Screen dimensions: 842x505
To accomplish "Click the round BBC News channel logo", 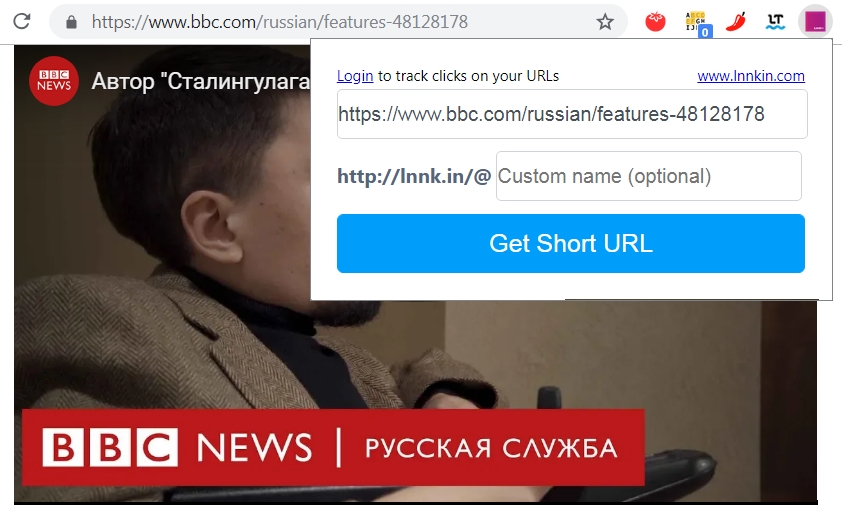I will click(54, 81).
